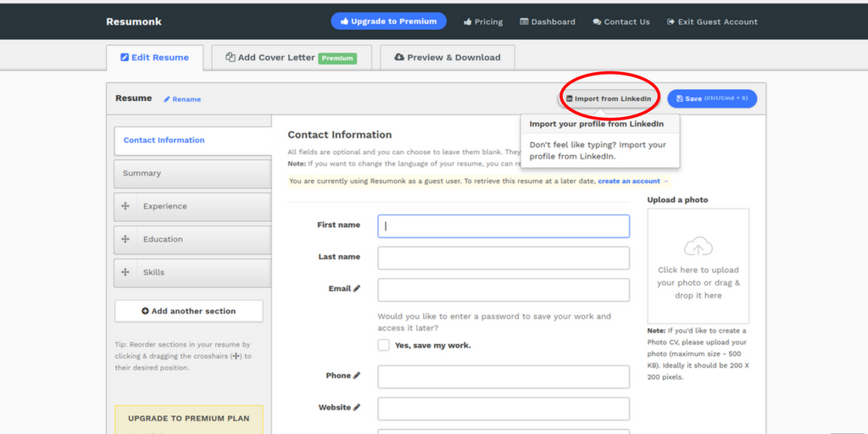Click the Edit Resume pencil-square icon
This screenshot has width=868, height=434.
click(125, 57)
